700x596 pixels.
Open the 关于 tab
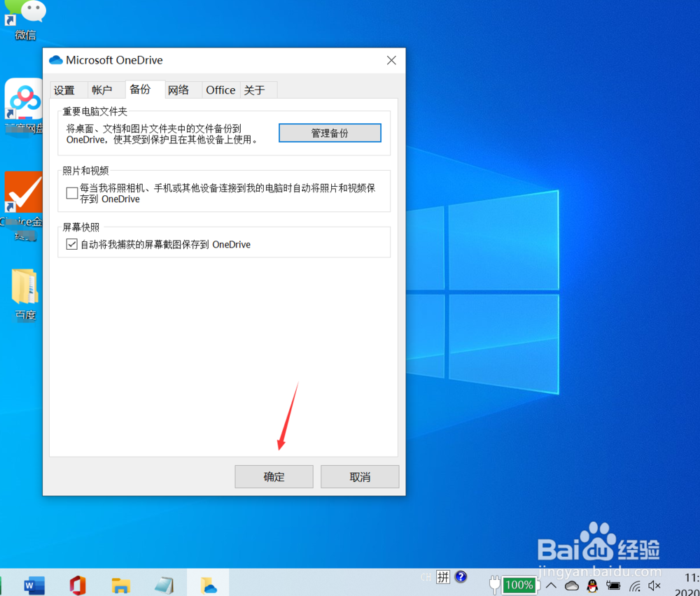(258, 90)
